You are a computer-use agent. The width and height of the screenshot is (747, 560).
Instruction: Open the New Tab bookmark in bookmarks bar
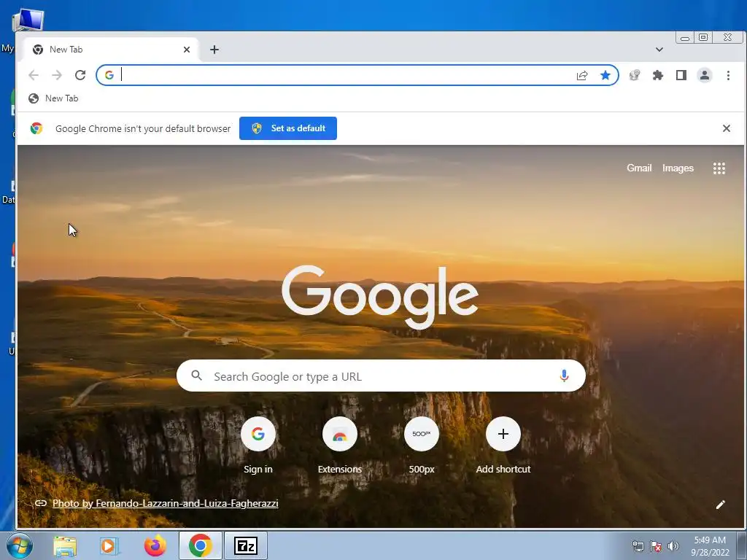(53, 98)
